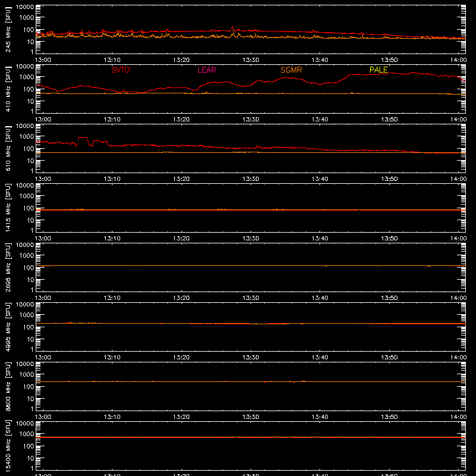The width and height of the screenshot is (476, 476).
Task: Select the 245 MHz [SFU] axis title
Action: point(8,29)
